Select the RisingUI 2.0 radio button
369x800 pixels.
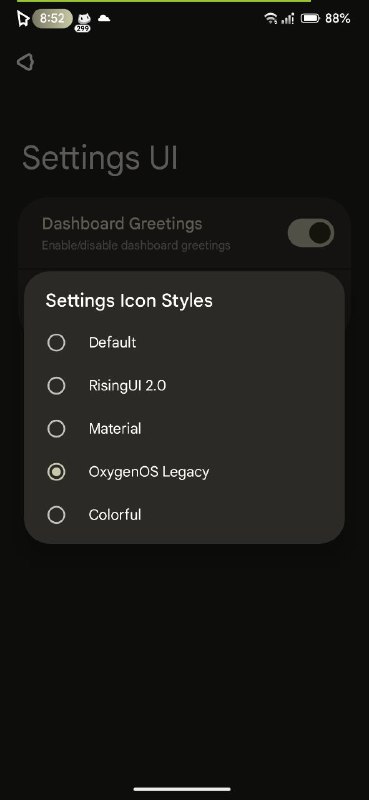pos(56,386)
